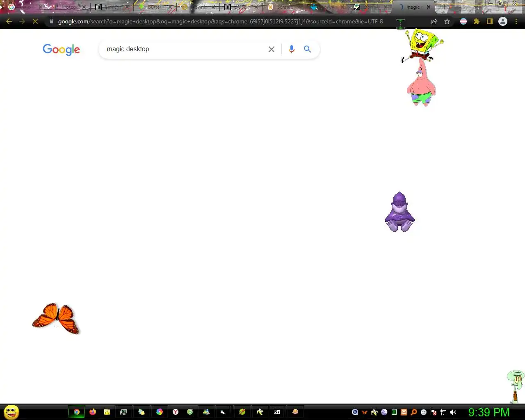Image resolution: width=525 pixels, height=420 pixels.
Task: Click the Google logo
Action: point(62,50)
